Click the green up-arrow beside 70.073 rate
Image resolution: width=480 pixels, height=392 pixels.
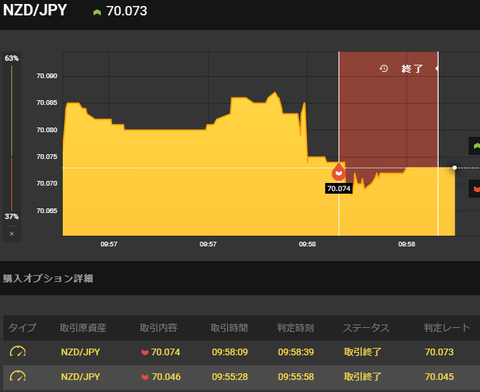point(97,12)
